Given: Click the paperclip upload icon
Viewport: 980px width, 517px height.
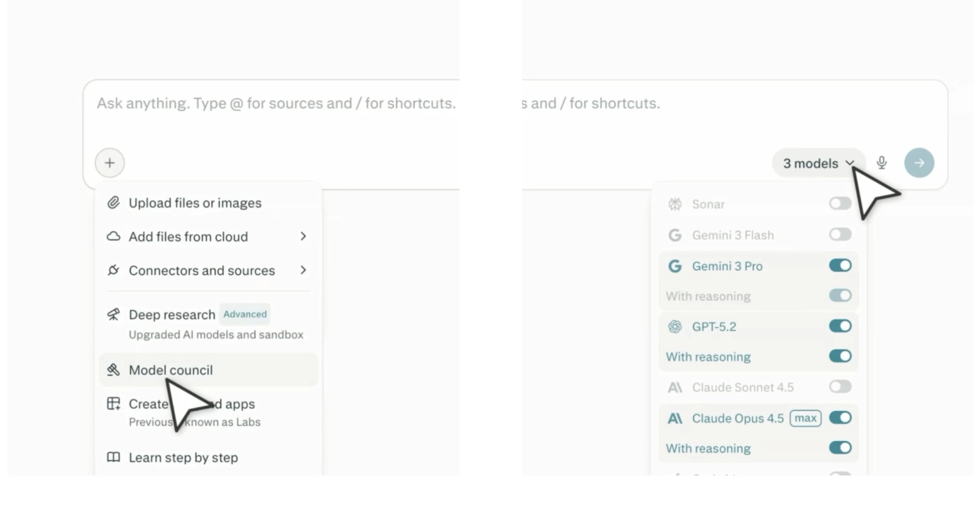Looking at the screenshot, I should pos(114,203).
